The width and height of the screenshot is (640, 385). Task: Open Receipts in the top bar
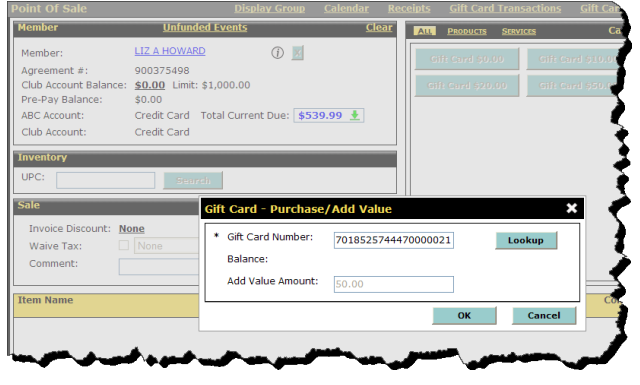tap(409, 8)
